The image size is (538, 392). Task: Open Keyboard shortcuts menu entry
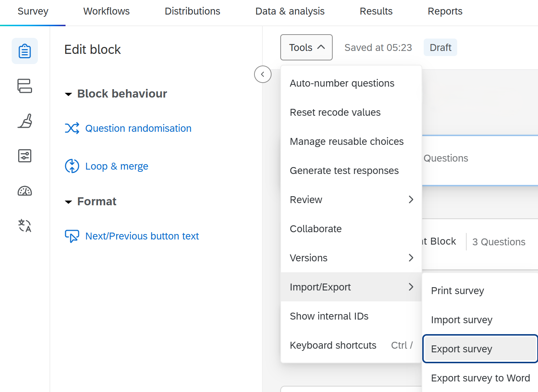[x=351, y=345]
